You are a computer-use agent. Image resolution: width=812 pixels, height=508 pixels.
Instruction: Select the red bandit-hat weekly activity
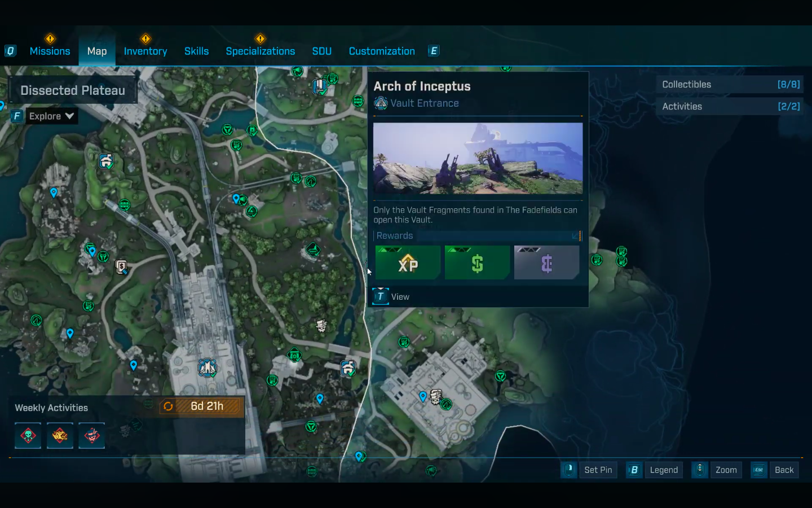[92, 436]
